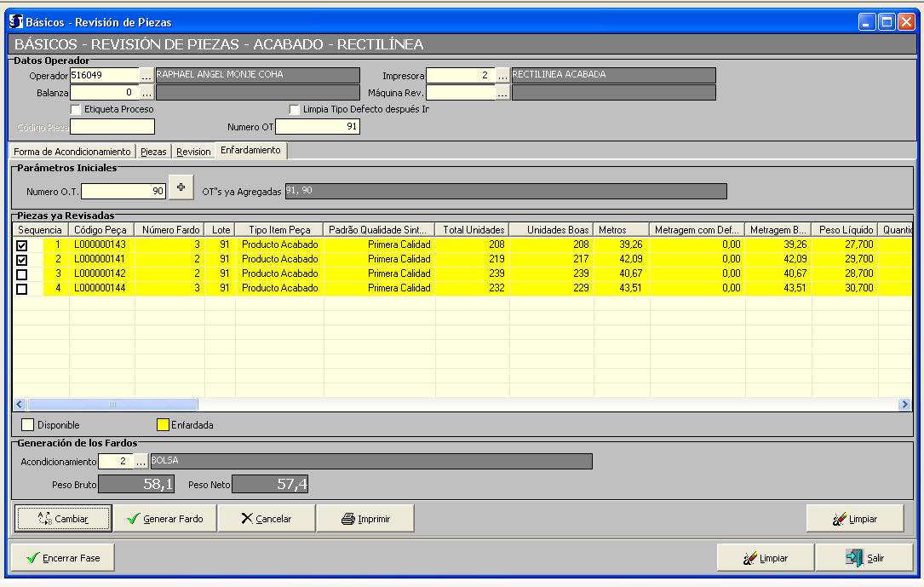Check the row for piece L000000142
The height and width of the screenshot is (587, 924).
22,274
